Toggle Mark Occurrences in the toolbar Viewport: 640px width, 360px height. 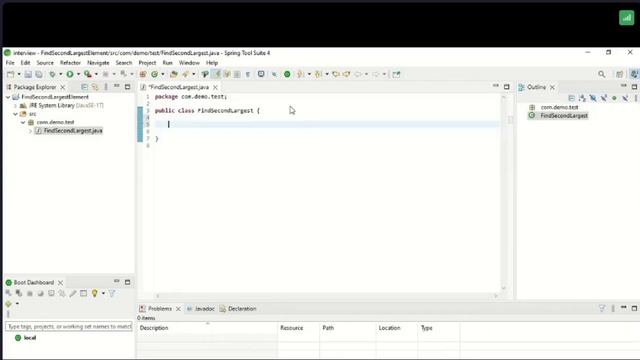tap(216, 74)
